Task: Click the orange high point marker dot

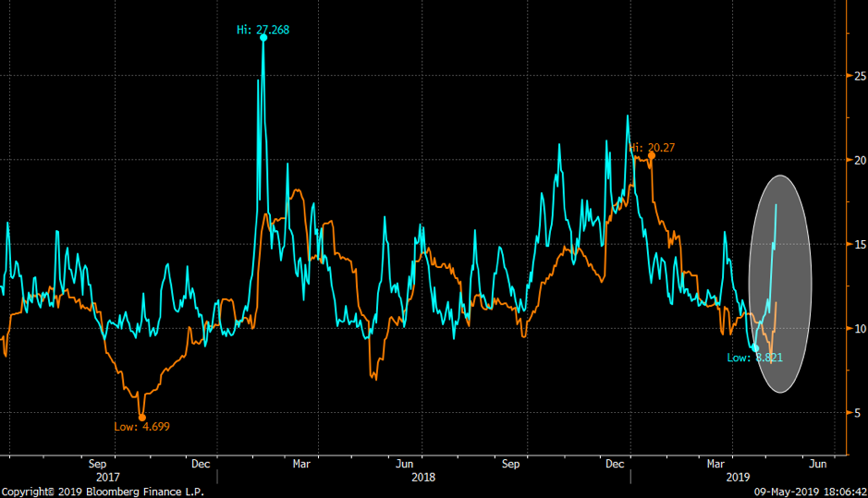Action: [652, 156]
